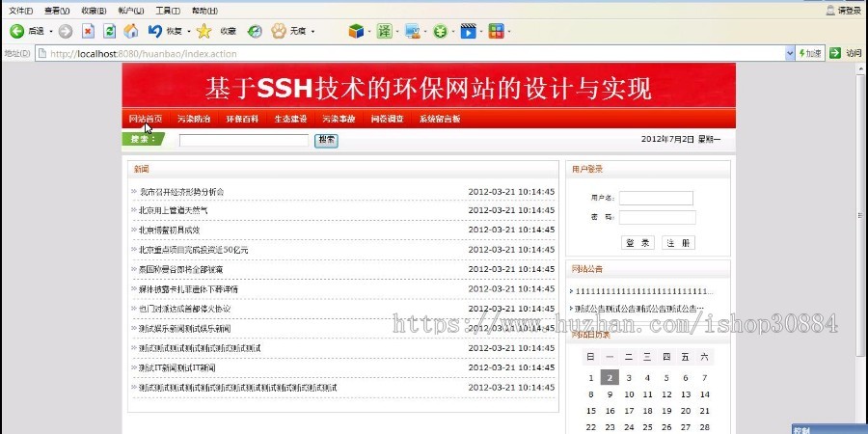Open the 1111111... announcement link
868x434 pixels.
point(644,291)
